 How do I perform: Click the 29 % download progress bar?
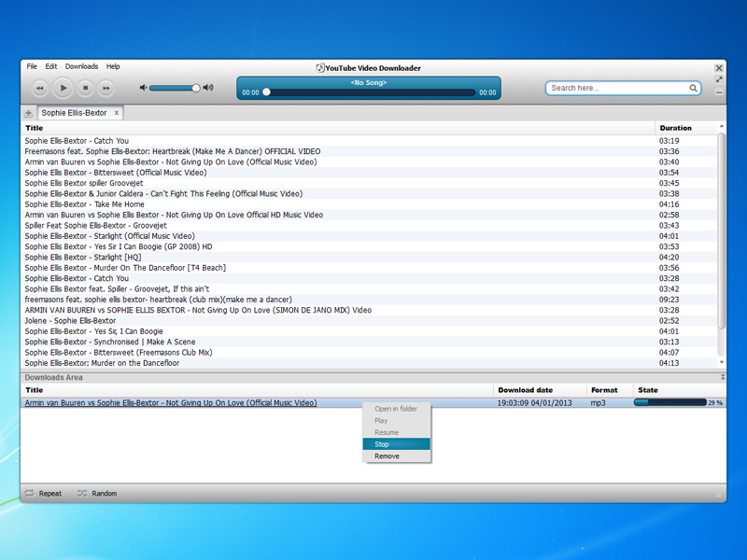(x=669, y=402)
